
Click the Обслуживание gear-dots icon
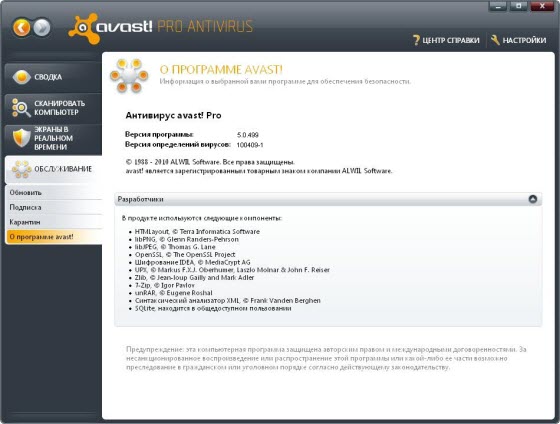point(21,169)
